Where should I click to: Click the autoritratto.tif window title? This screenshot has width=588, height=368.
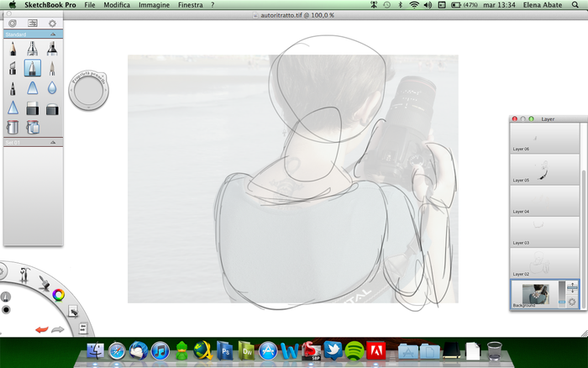(297, 15)
